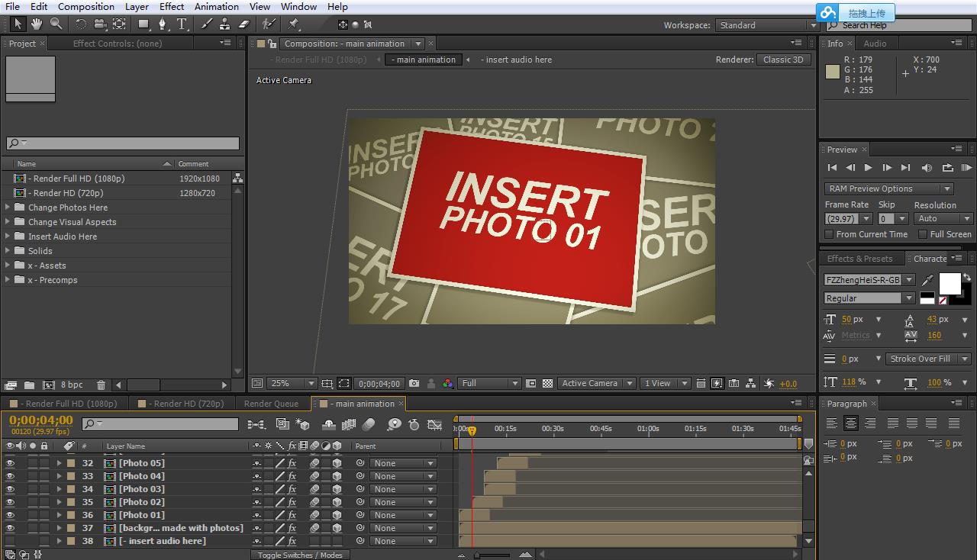Expand the Change Photos Here folder

click(8, 208)
